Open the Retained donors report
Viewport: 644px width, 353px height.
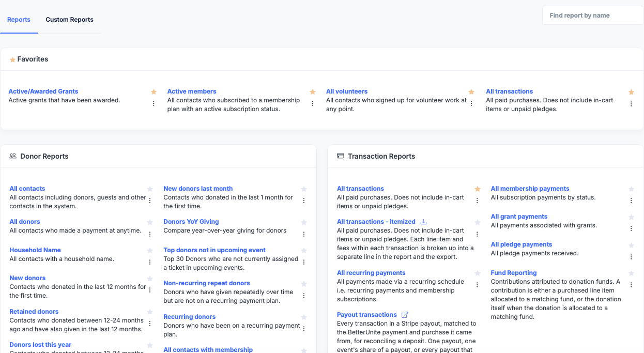[x=34, y=312]
